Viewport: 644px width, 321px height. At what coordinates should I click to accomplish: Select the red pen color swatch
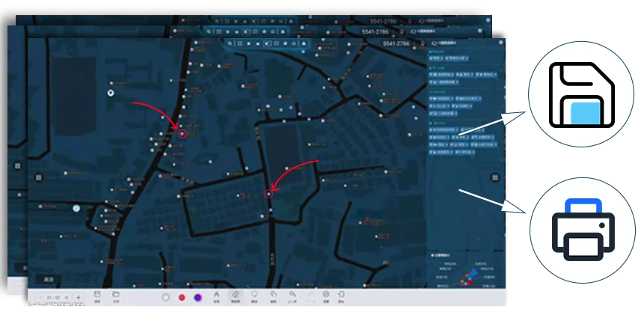pyautogui.click(x=182, y=298)
